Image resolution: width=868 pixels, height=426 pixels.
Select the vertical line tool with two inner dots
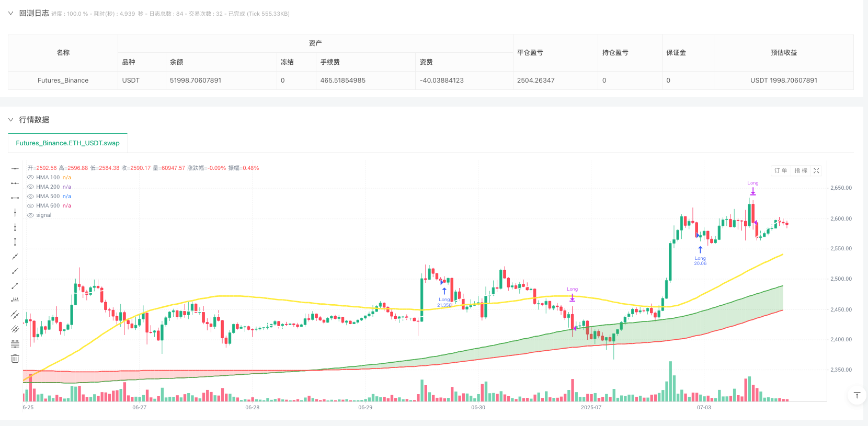pos(15,227)
